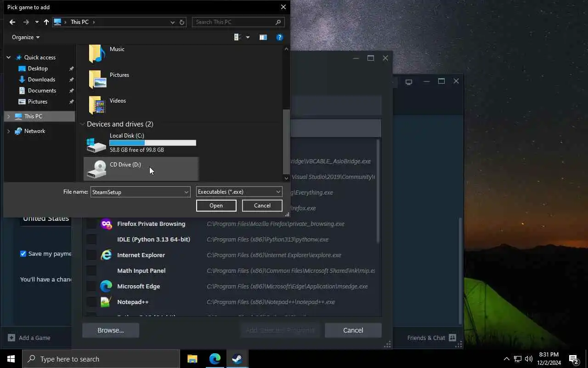Open file dialog help

(279, 37)
